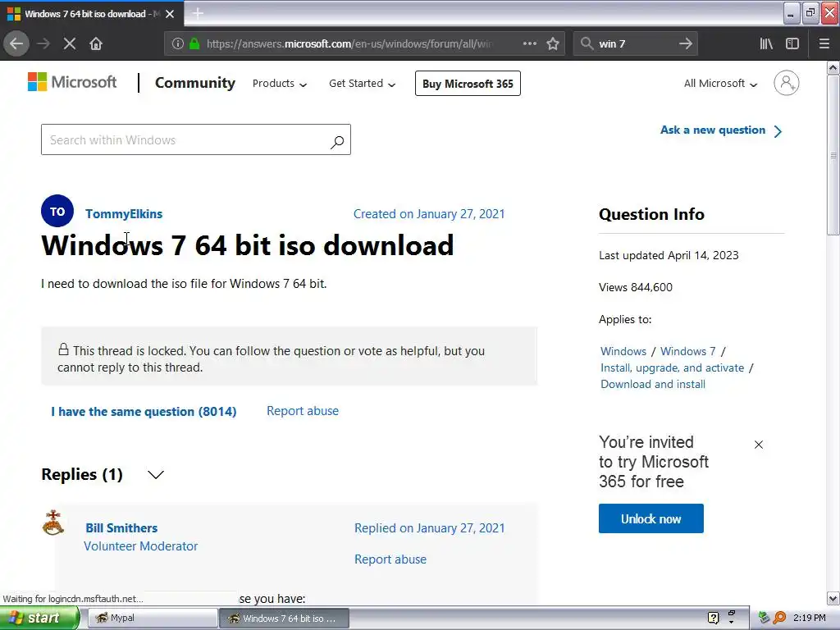Click the search bar magnifier icon
The height and width of the screenshot is (630, 840).
point(587,43)
